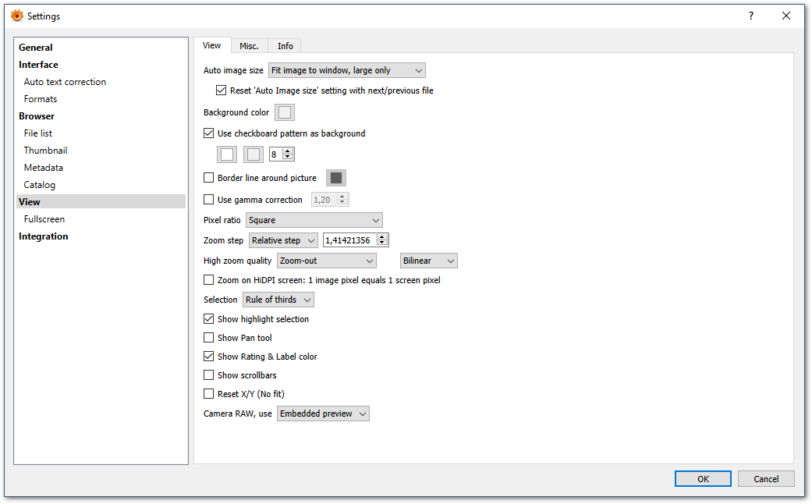Viewport: 812px width, 504px height.
Task: Click the XnView app icon in title bar
Action: (17, 16)
